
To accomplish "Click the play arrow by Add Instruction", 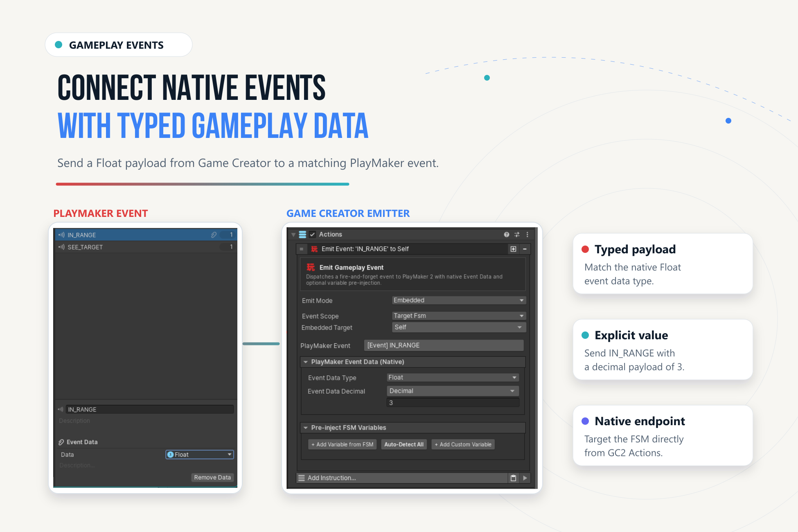I will click(x=525, y=478).
